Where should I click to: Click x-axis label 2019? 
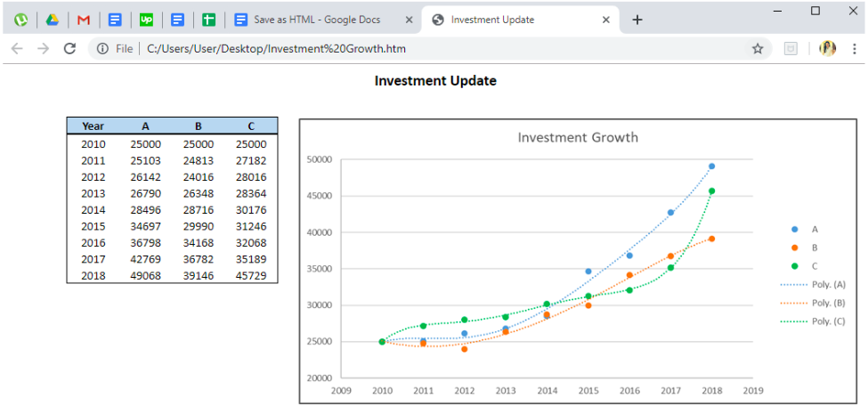pyautogui.click(x=753, y=390)
